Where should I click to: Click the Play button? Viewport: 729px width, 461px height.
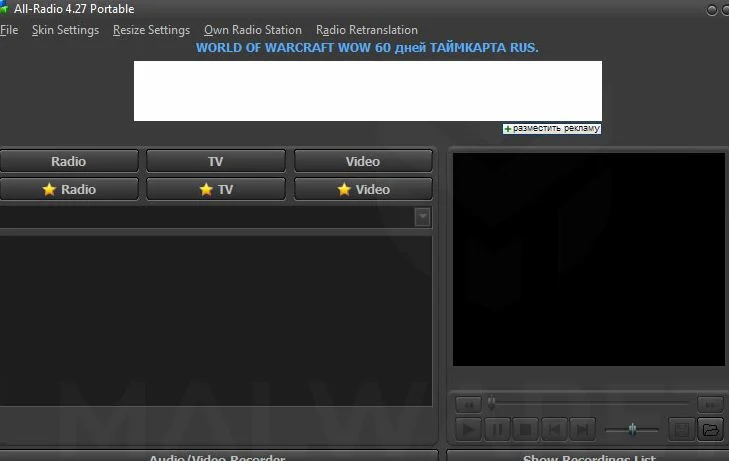click(468, 429)
